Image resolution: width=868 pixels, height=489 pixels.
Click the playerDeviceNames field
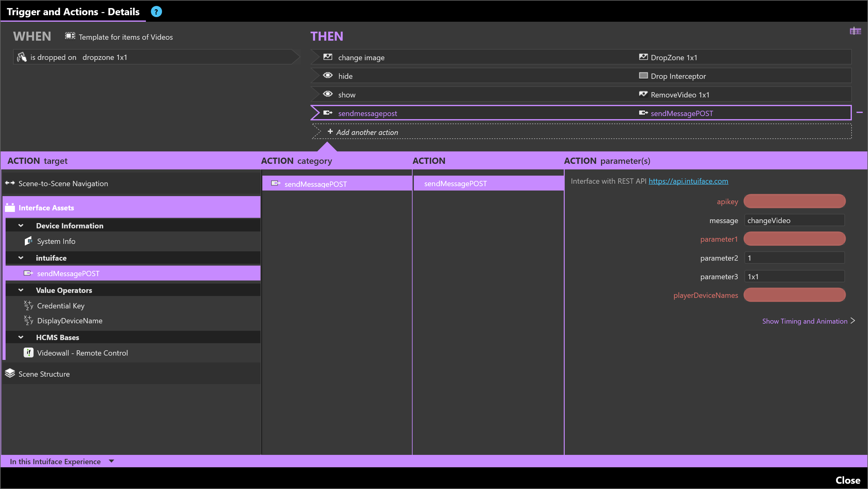coord(794,295)
